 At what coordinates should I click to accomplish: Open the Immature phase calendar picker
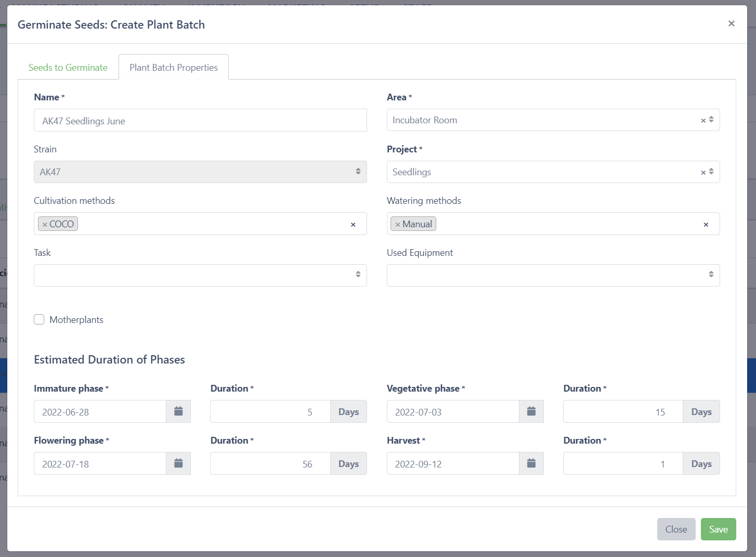178,411
